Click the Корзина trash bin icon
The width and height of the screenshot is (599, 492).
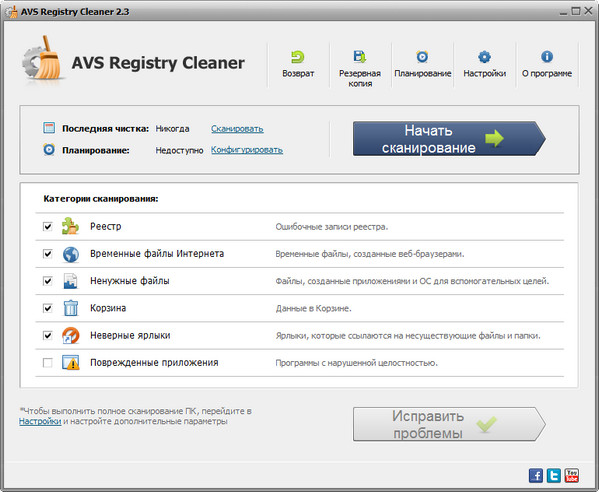[71, 308]
